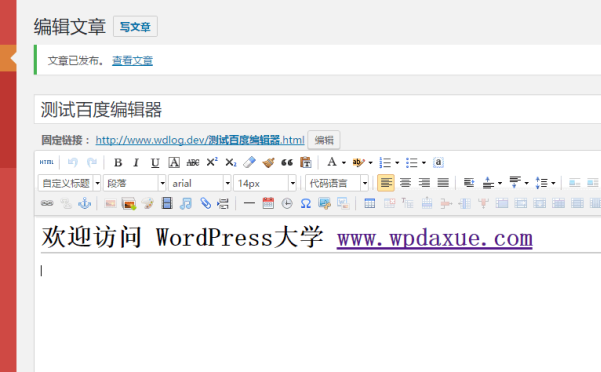Toggle underline formatting
This screenshot has width=601, height=372.
tap(155, 162)
